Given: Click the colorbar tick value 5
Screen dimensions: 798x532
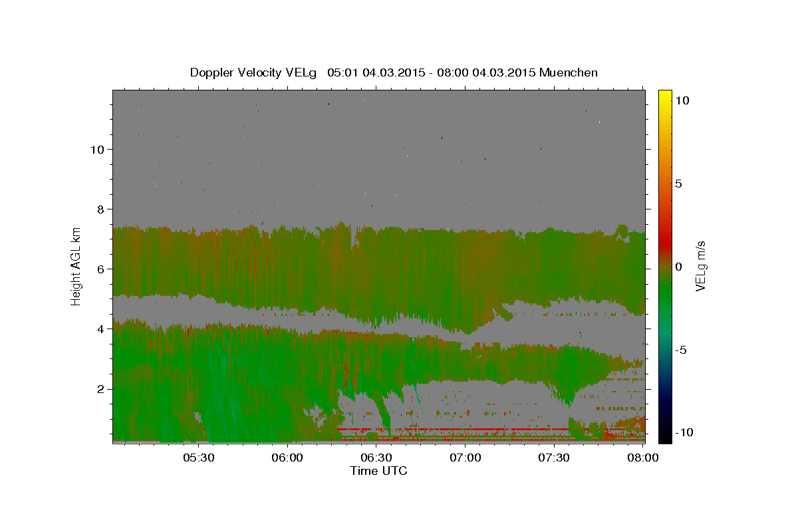Looking at the screenshot, I should click(678, 184).
